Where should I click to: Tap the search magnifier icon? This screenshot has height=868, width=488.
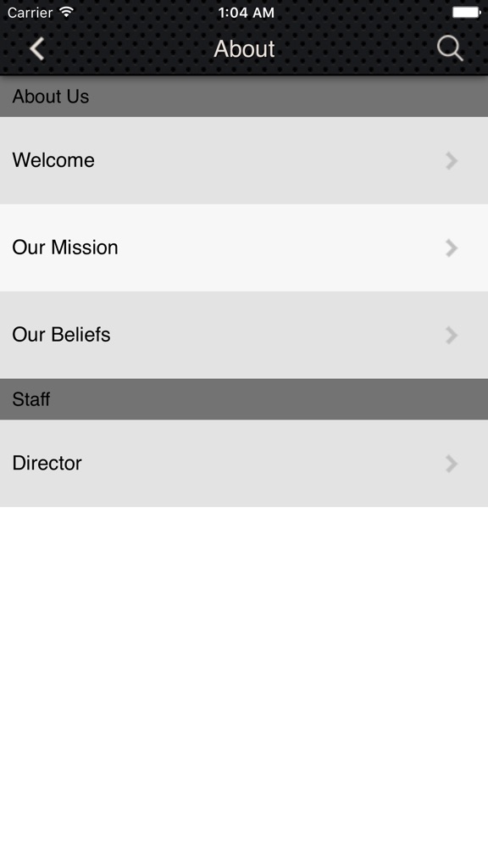[x=450, y=48]
